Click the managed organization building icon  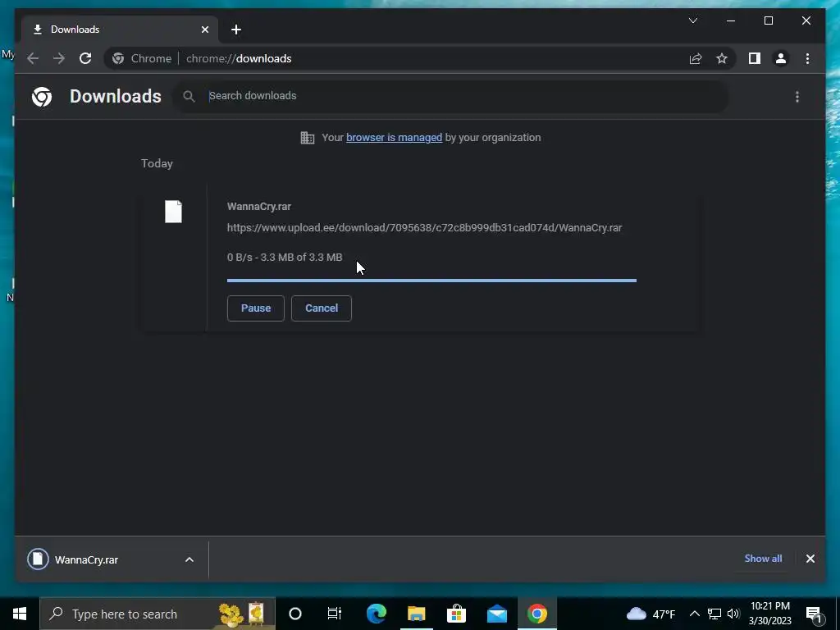click(308, 138)
